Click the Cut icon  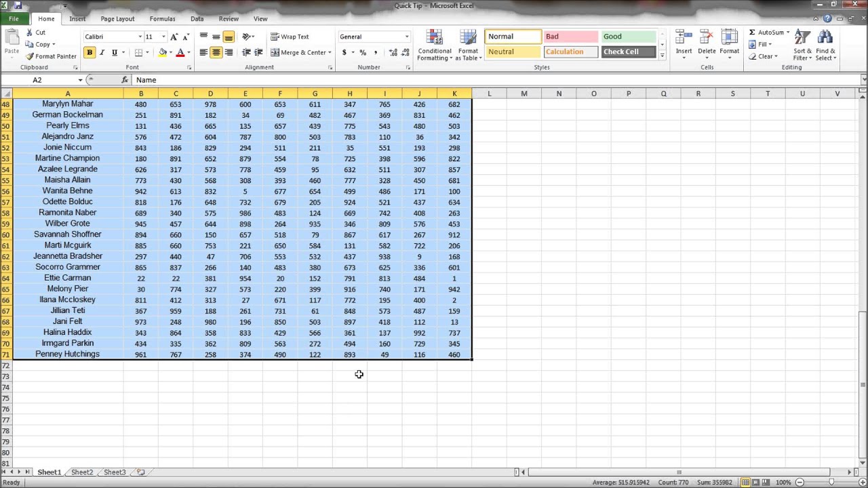pyautogui.click(x=31, y=33)
